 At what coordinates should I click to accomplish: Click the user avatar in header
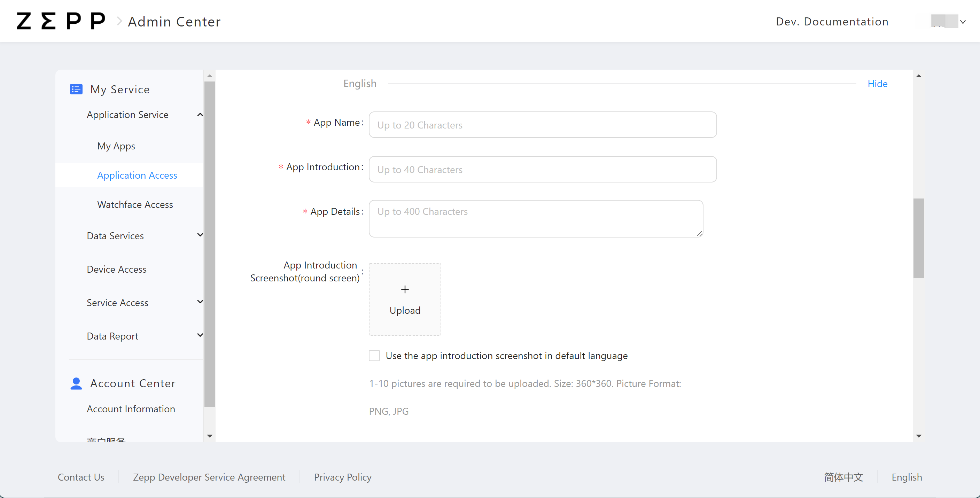pos(944,21)
